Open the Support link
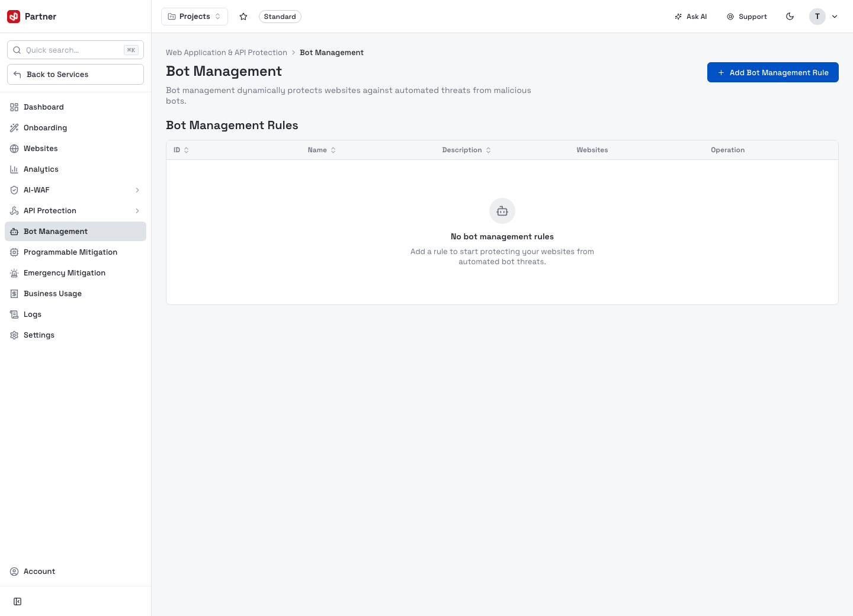The width and height of the screenshot is (853, 616). tap(747, 17)
